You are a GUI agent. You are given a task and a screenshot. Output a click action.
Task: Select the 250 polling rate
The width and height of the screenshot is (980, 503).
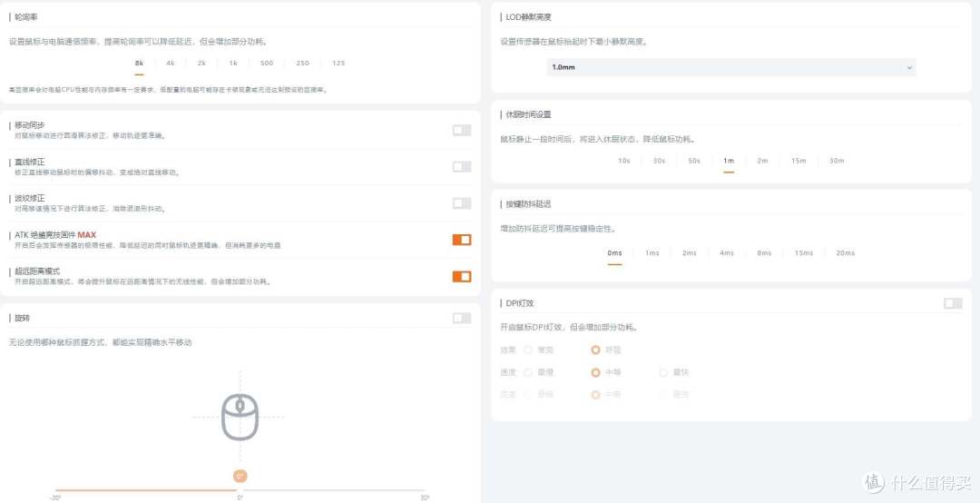click(302, 64)
